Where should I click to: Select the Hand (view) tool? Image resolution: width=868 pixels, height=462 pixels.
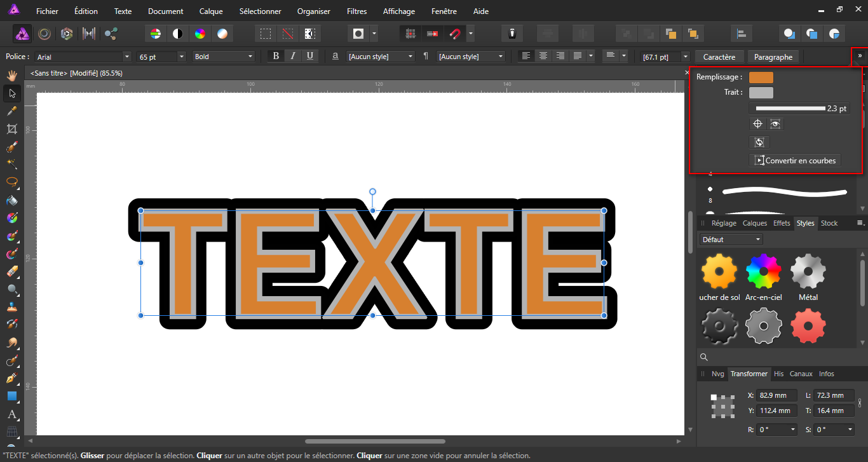11,76
